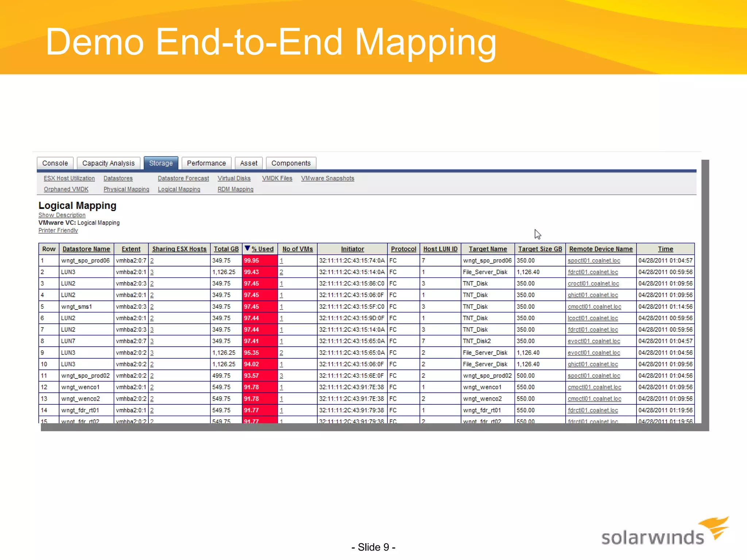Open VMware Snapshots link
Screen dimensions: 747x560
point(328,178)
